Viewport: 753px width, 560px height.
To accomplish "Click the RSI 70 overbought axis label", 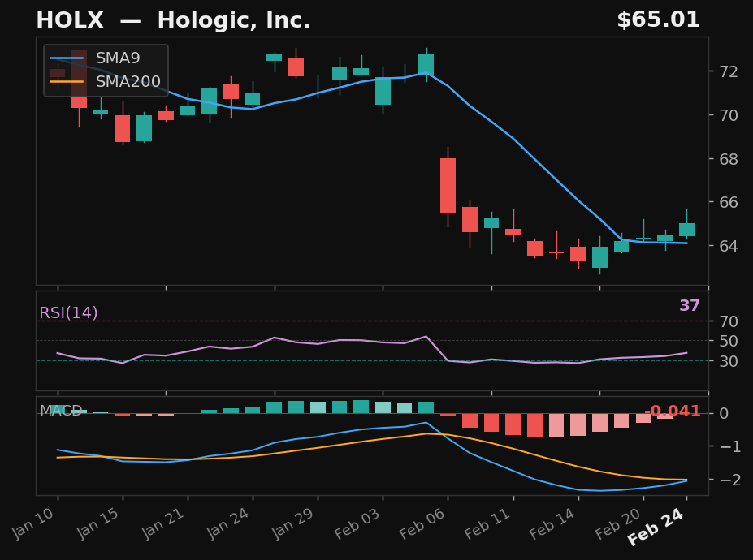I will [728, 321].
